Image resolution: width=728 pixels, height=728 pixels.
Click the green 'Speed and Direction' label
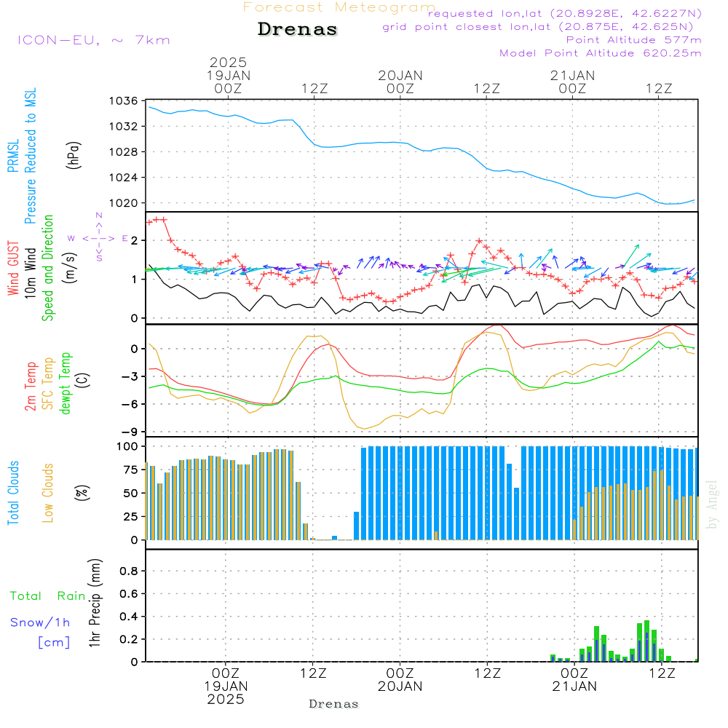pos(48,268)
